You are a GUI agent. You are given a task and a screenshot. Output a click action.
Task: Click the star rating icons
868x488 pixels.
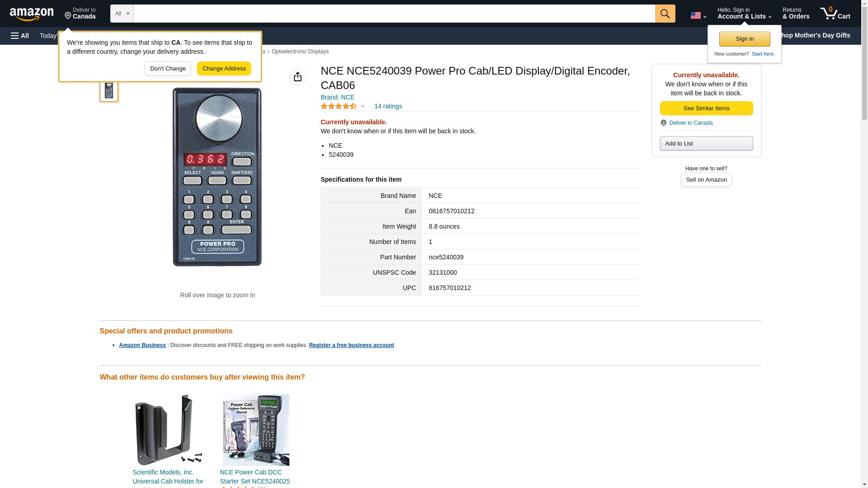[x=339, y=106]
